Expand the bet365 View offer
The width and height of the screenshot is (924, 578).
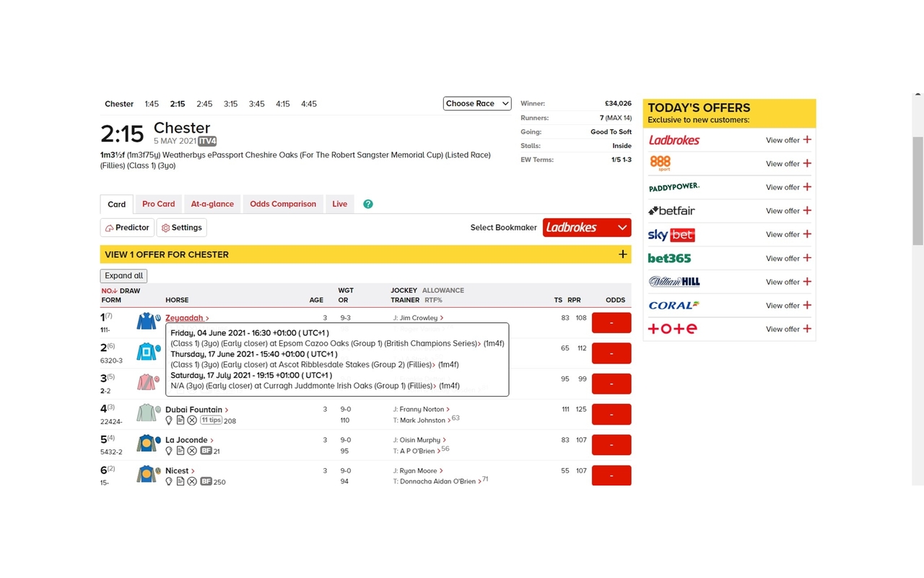click(789, 258)
